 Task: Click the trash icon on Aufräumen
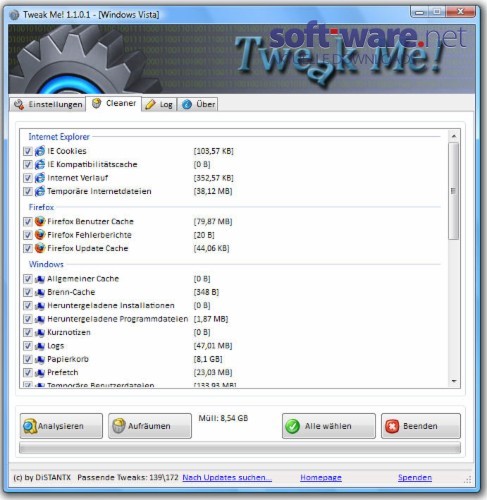(x=119, y=426)
